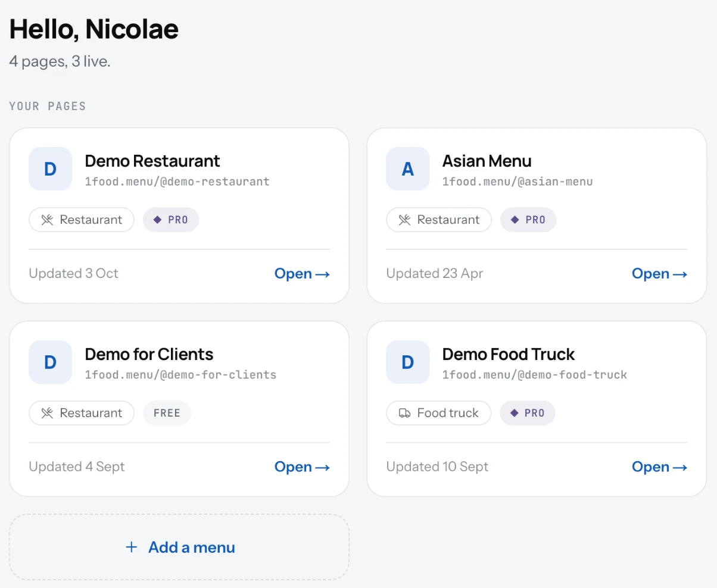
Task: Click the diamond icon in Demo Restaurant's PRO badge
Action: (x=158, y=220)
